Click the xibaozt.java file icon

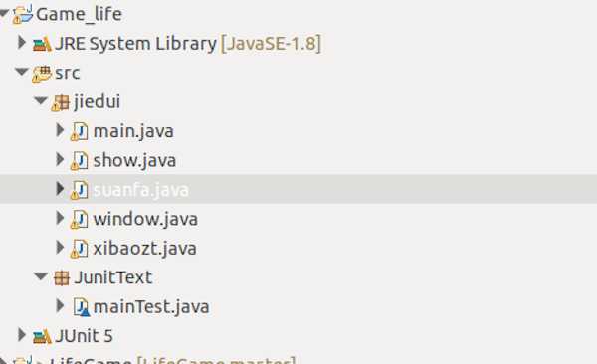click(80, 249)
